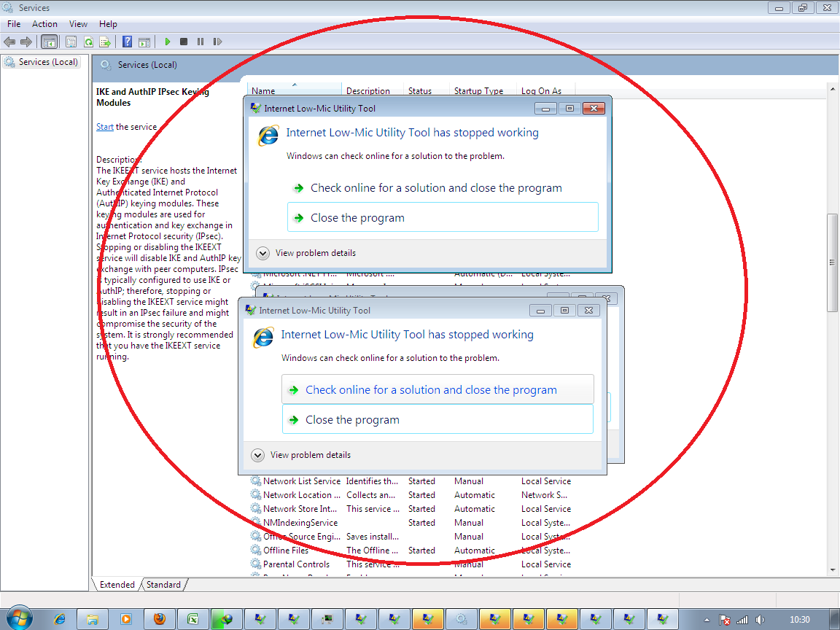This screenshot has height=630, width=840.
Task: Click the 10:30 system clock
Action: pos(799,620)
